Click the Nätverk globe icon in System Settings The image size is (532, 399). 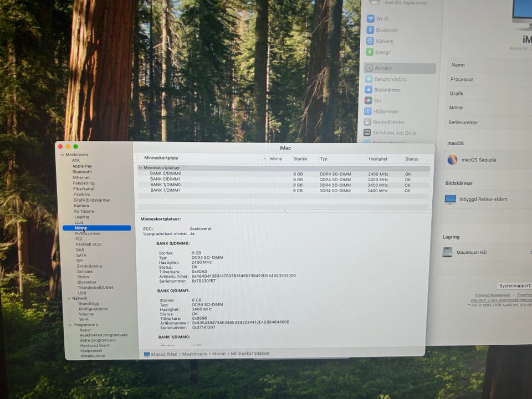click(370, 41)
